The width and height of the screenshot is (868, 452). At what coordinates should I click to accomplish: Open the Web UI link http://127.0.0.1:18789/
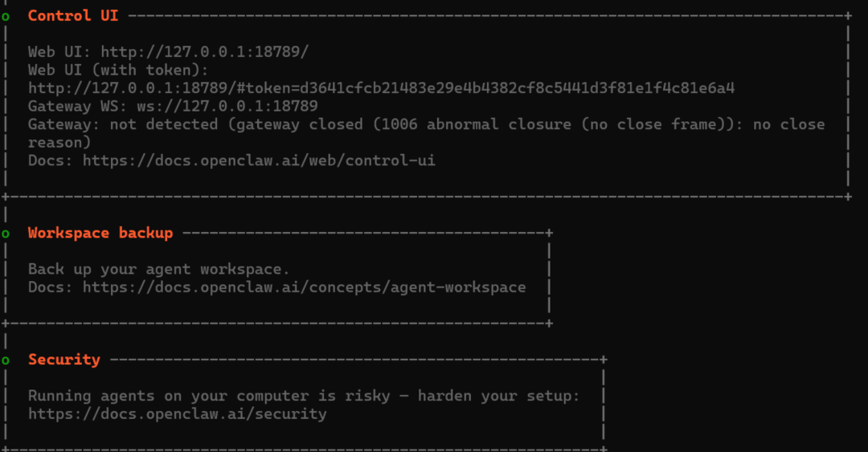tap(204, 52)
